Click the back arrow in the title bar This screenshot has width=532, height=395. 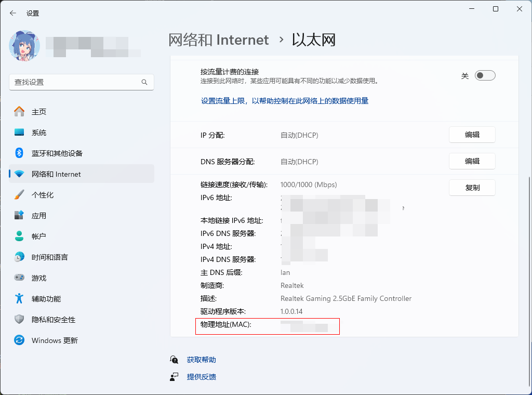(x=13, y=13)
